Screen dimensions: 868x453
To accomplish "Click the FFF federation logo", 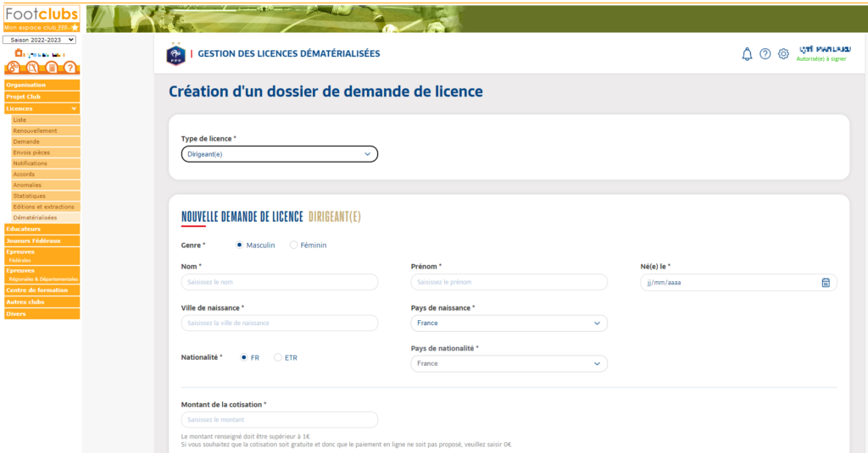I will (175, 54).
